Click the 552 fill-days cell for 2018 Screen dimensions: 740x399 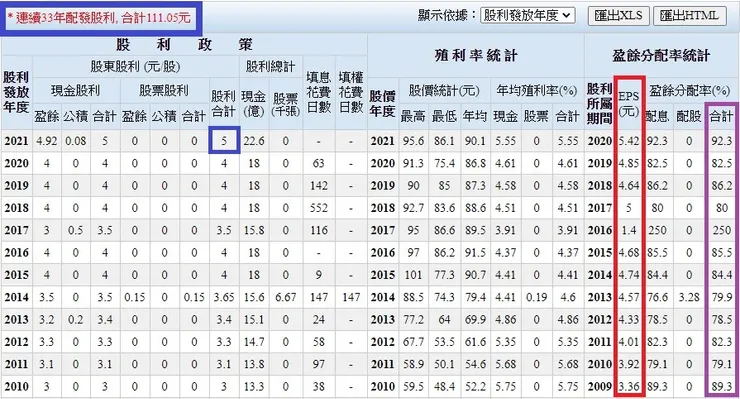coord(319,208)
